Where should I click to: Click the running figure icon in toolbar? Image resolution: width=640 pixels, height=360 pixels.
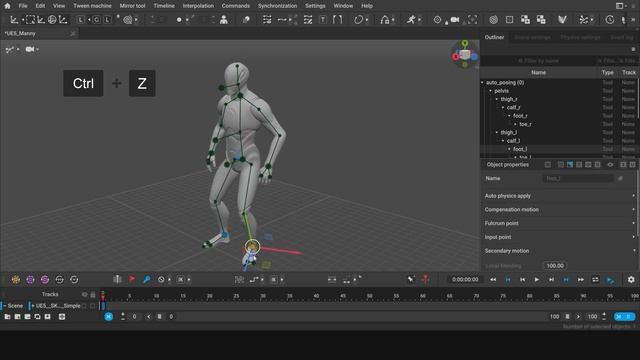coord(411,20)
